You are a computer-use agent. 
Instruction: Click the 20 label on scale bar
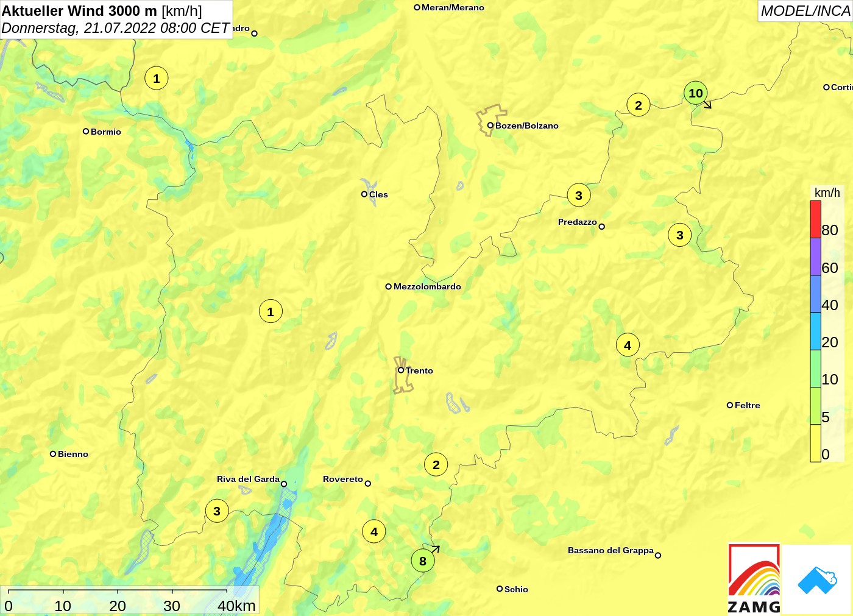118,606
